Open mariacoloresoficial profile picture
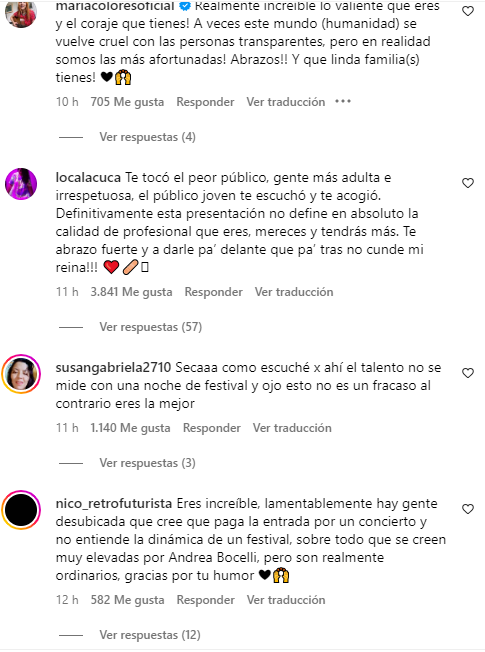This screenshot has height=652, width=485. [x=21, y=13]
